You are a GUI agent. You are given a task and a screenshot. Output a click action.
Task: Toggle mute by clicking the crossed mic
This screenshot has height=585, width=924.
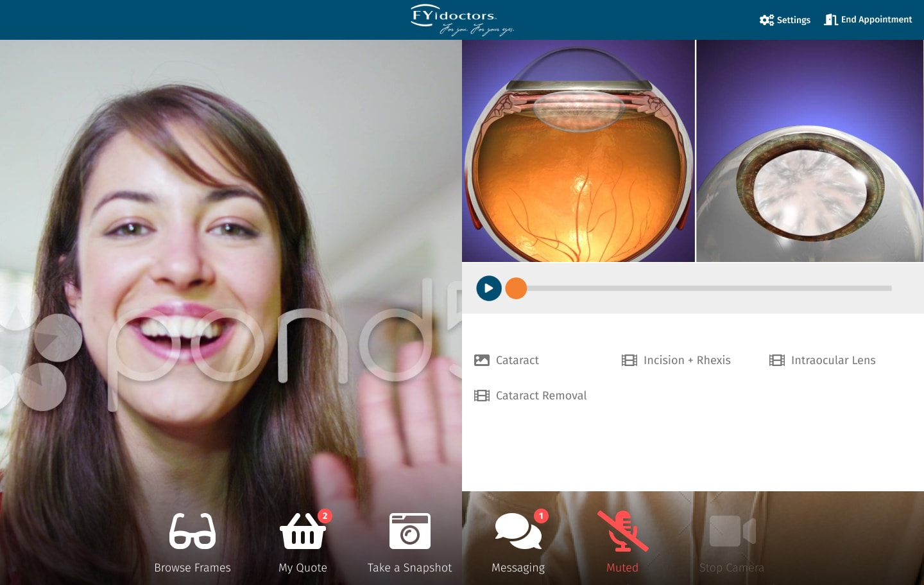pyautogui.click(x=622, y=530)
